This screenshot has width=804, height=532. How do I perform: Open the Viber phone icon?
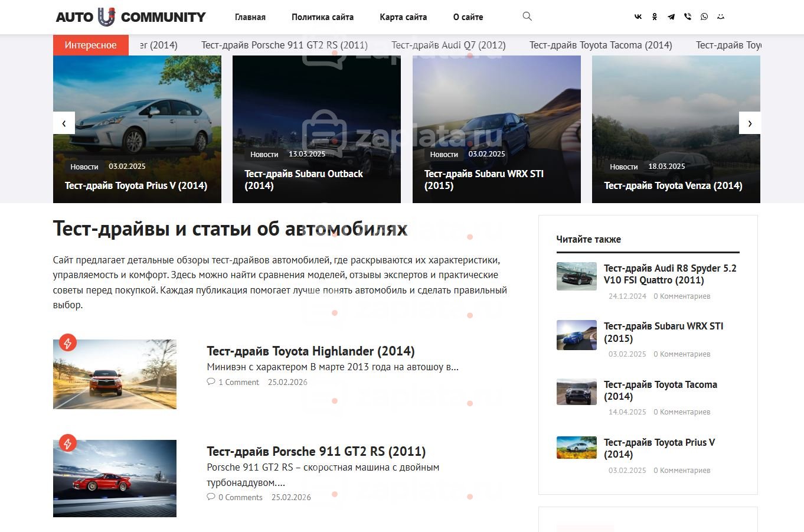pos(688,17)
